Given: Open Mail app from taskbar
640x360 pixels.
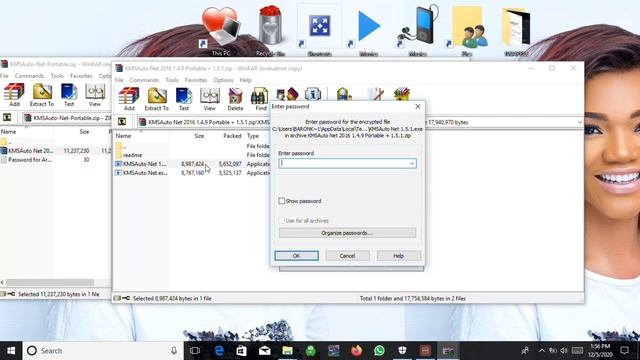Looking at the screenshot, I should point(264,351).
